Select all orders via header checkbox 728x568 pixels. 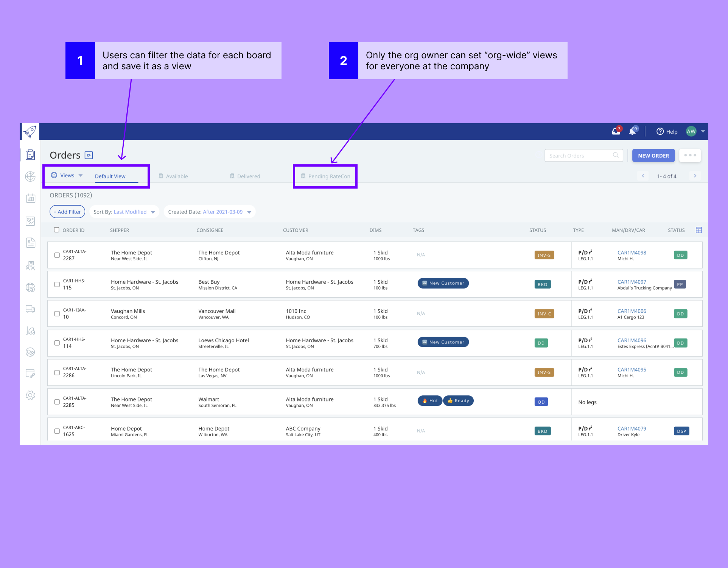(56, 229)
